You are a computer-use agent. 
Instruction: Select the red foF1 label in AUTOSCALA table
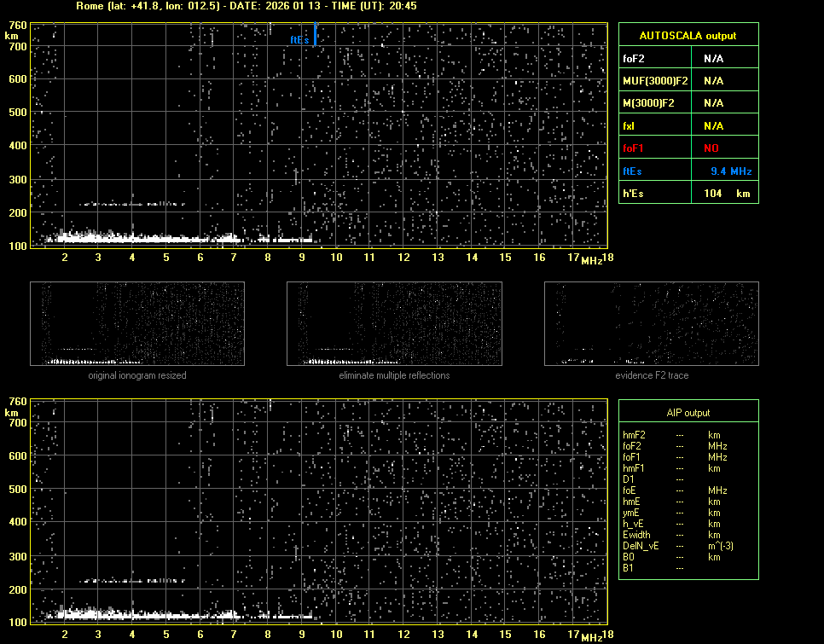pos(634,148)
